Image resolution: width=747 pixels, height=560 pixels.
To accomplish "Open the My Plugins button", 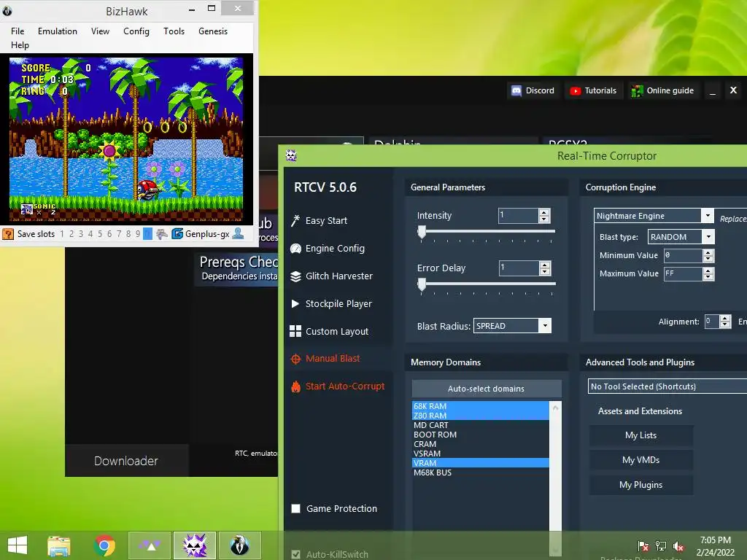I will (x=640, y=485).
